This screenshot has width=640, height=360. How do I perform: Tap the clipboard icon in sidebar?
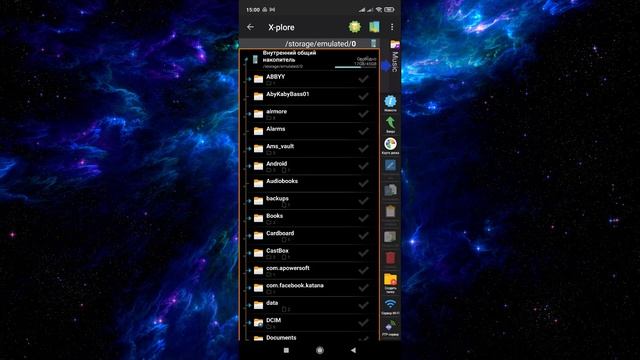[390, 211]
